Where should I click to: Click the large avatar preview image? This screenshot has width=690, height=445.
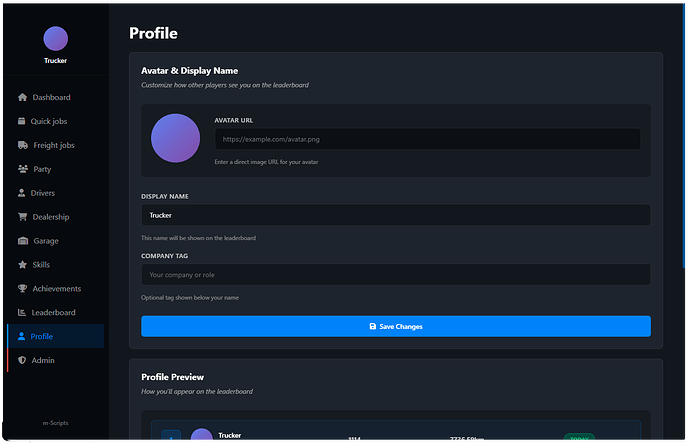(x=175, y=139)
